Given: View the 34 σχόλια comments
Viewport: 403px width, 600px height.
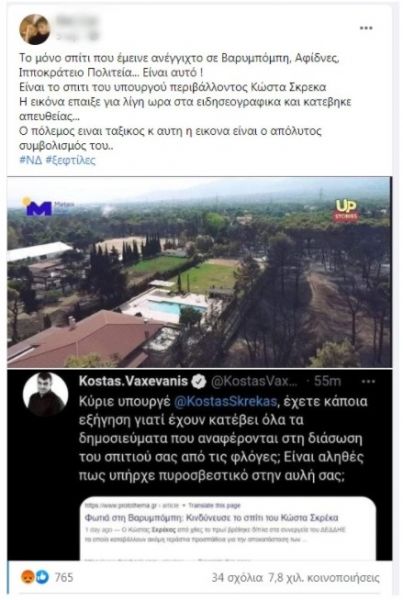Looking at the screenshot, I should coord(237,577).
